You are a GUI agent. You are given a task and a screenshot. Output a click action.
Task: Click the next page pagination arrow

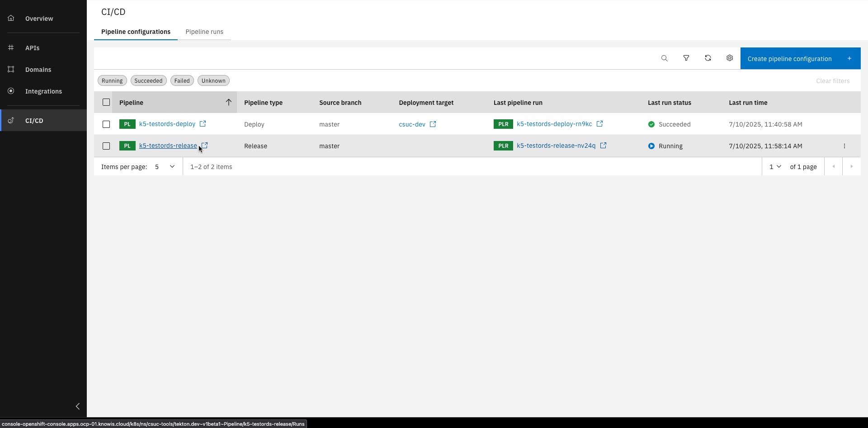(x=852, y=166)
